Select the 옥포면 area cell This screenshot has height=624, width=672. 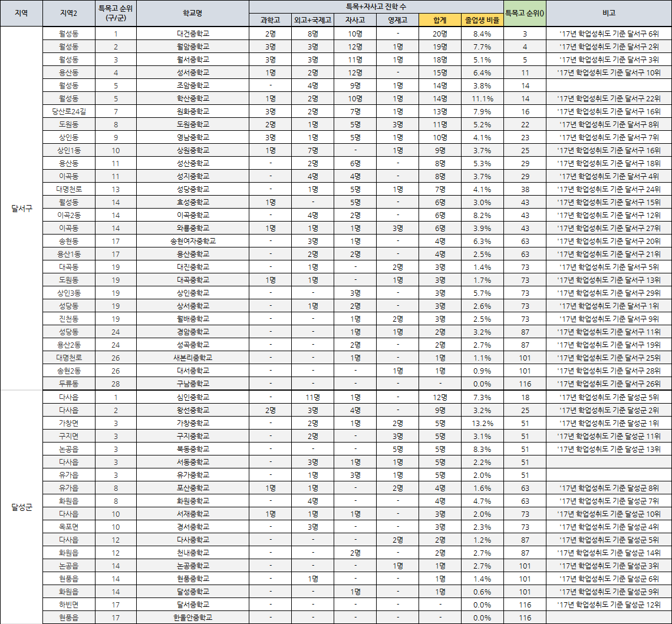(68, 527)
